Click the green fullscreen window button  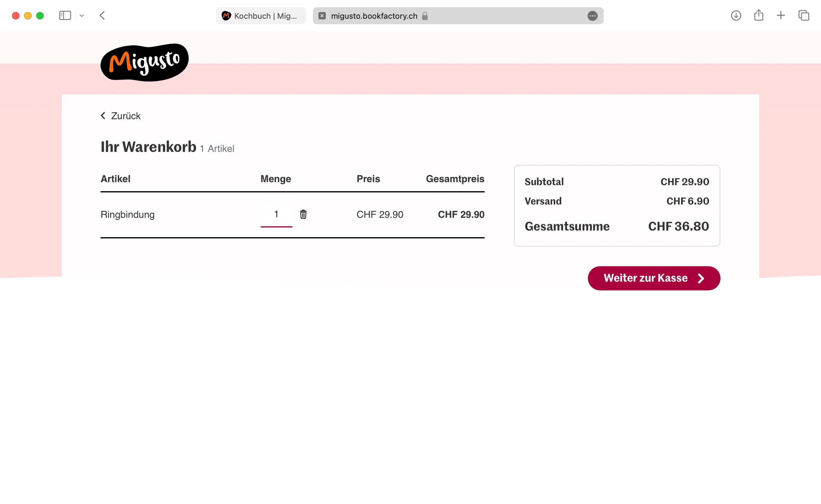[40, 16]
